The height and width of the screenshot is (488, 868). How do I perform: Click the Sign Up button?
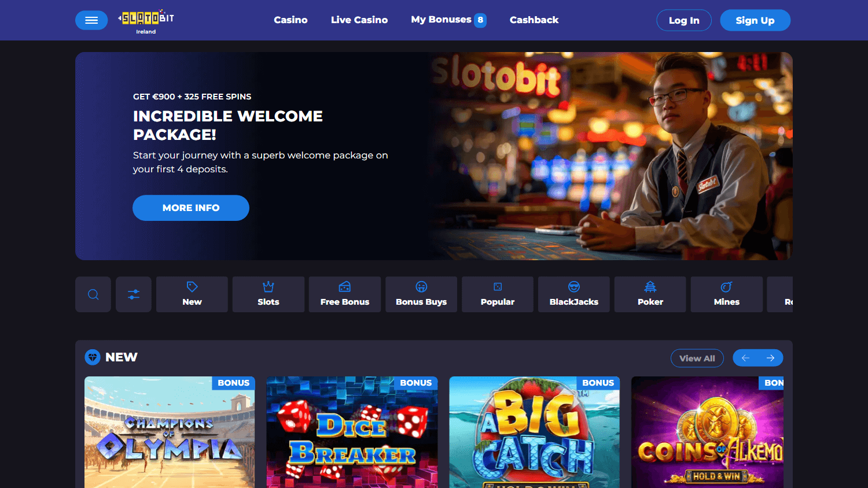(755, 20)
